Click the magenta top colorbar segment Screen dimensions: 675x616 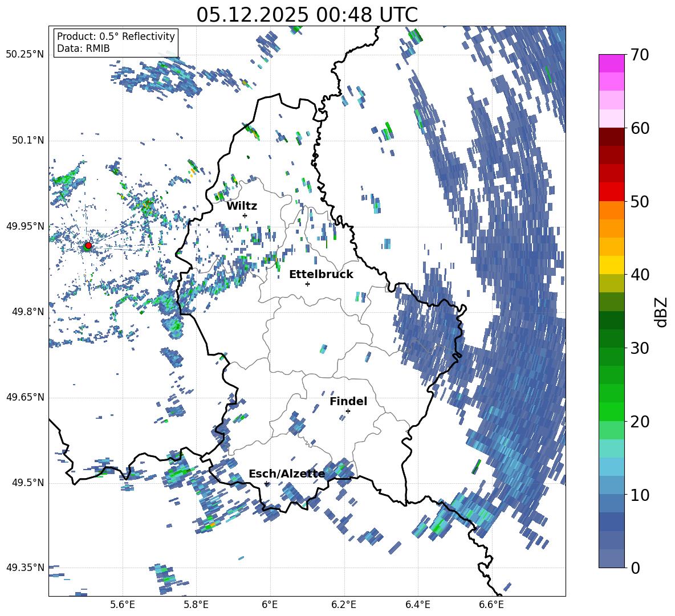[611, 63]
